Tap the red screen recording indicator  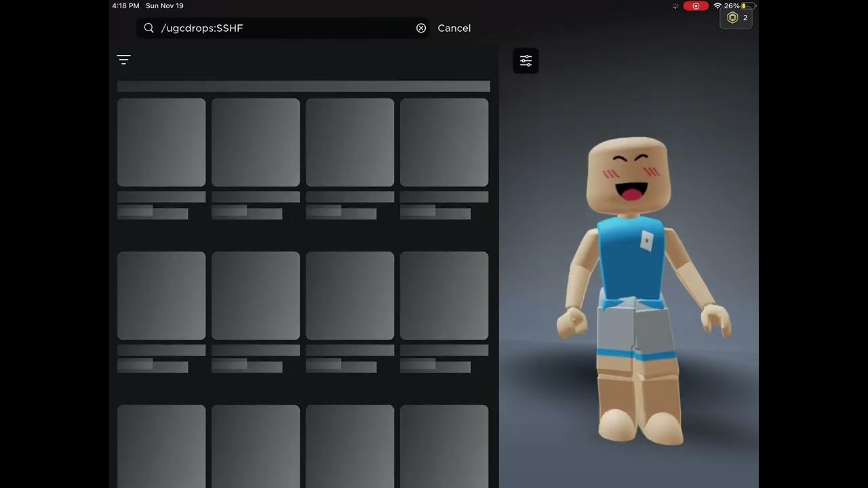tap(696, 6)
